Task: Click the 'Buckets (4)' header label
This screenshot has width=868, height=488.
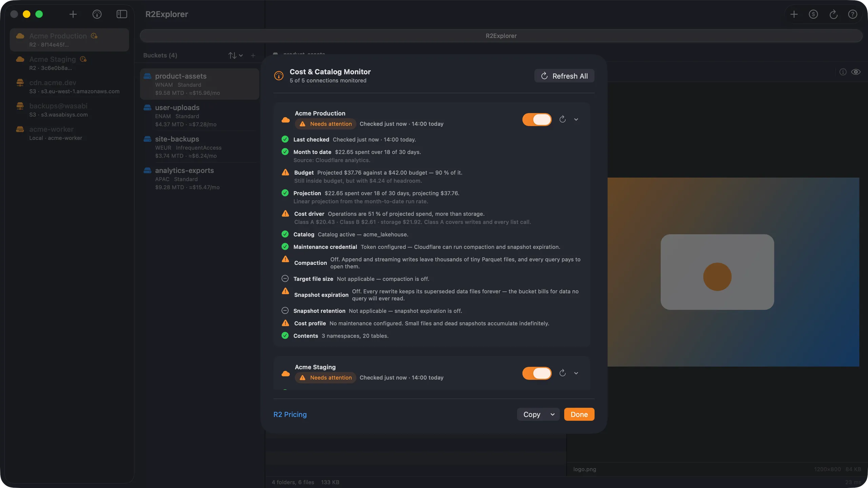Action: click(x=160, y=56)
